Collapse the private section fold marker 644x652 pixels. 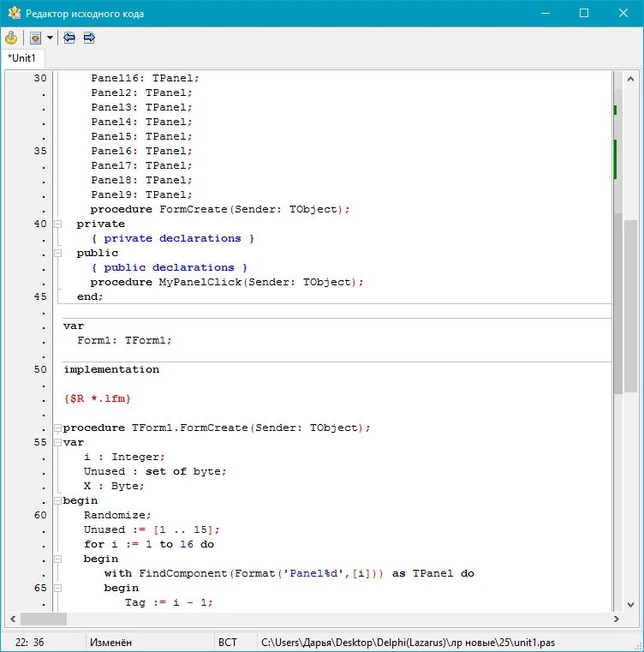(x=58, y=224)
